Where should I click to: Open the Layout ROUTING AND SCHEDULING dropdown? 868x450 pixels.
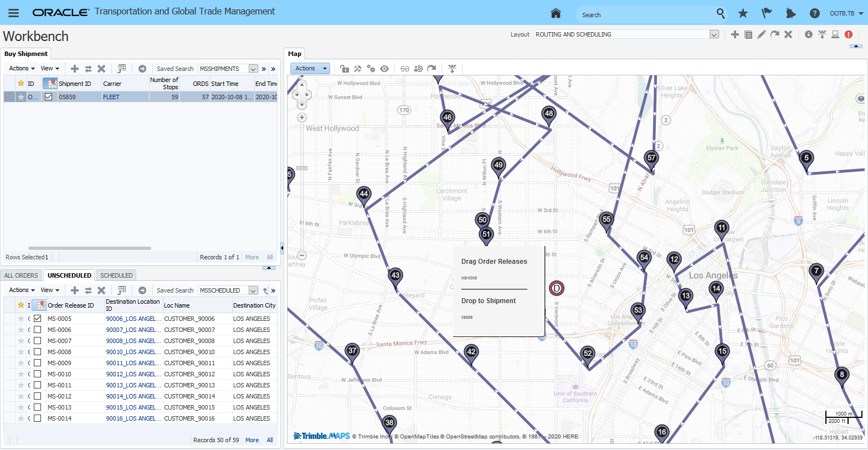pyautogui.click(x=714, y=34)
